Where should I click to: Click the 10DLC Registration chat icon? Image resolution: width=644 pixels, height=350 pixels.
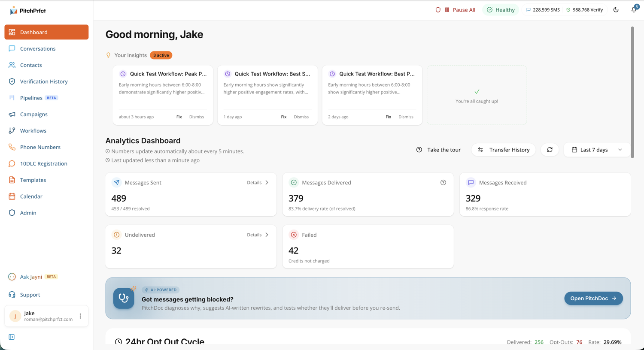12,163
